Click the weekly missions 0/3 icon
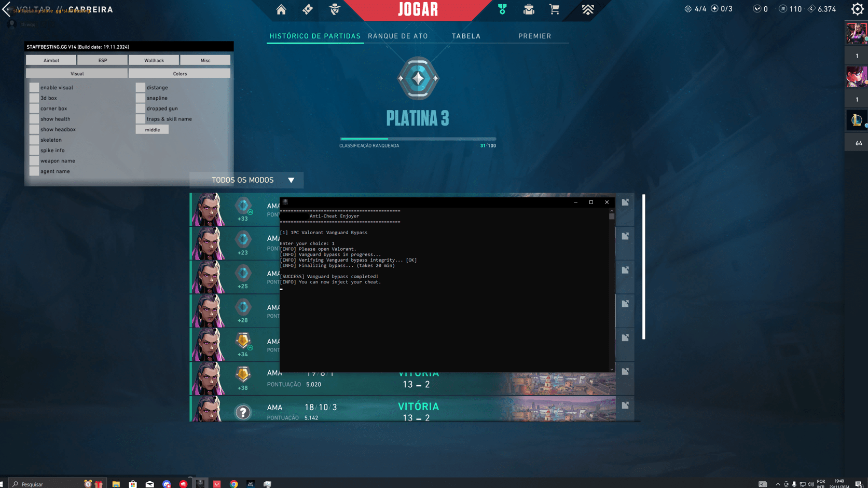The width and height of the screenshot is (868, 488). point(714,9)
